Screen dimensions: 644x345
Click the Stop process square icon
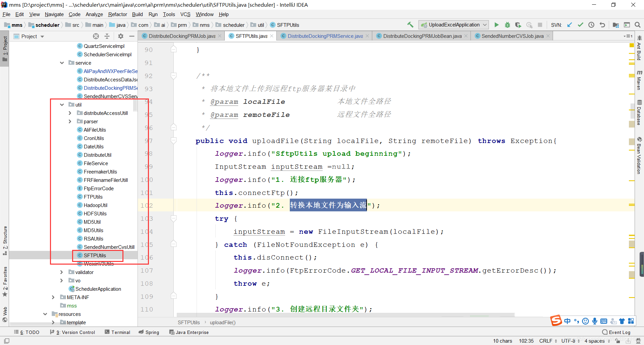coord(540,25)
